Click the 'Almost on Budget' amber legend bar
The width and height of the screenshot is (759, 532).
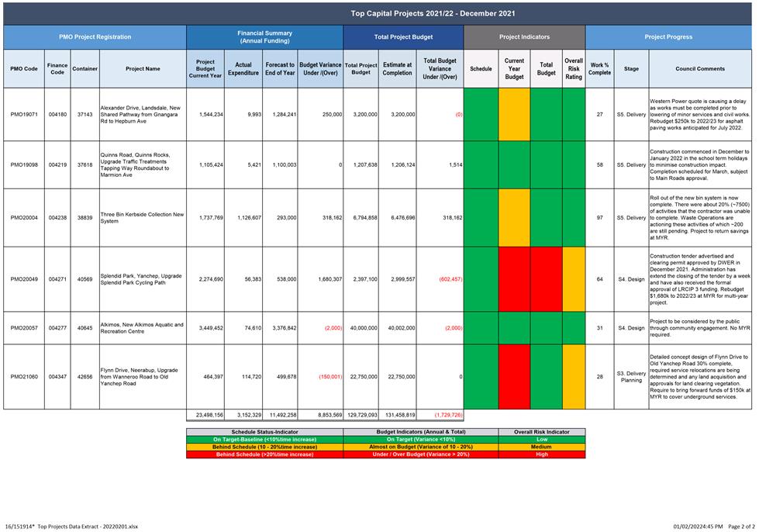point(420,447)
